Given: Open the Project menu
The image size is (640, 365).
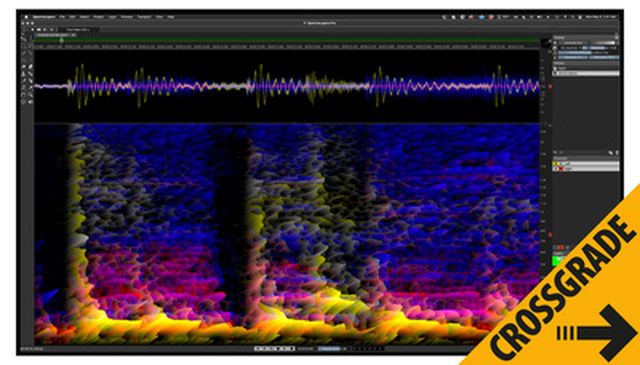Looking at the screenshot, I should click(x=98, y=17).
